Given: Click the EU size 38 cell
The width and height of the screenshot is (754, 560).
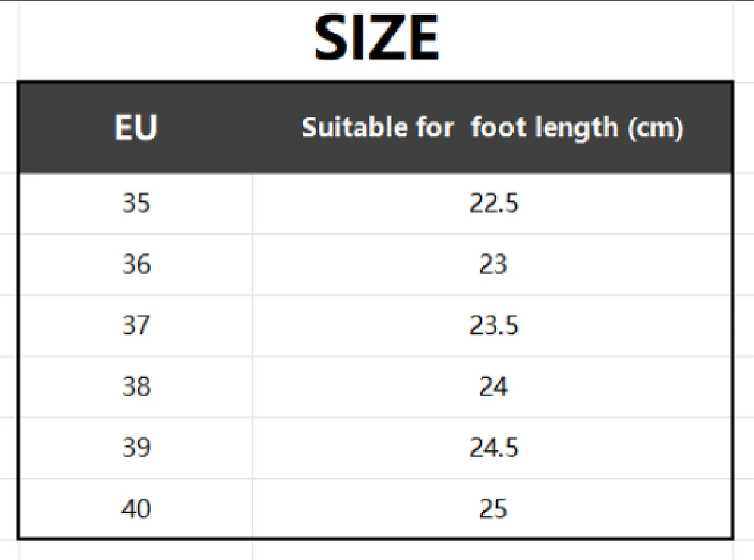Looking at the screenshot, I should click(x=136, y=386).
